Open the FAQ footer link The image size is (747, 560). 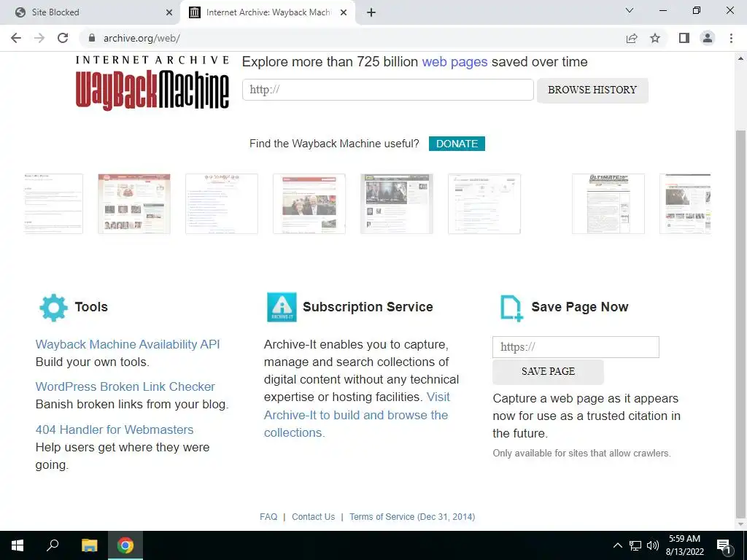tap(268, 517)
